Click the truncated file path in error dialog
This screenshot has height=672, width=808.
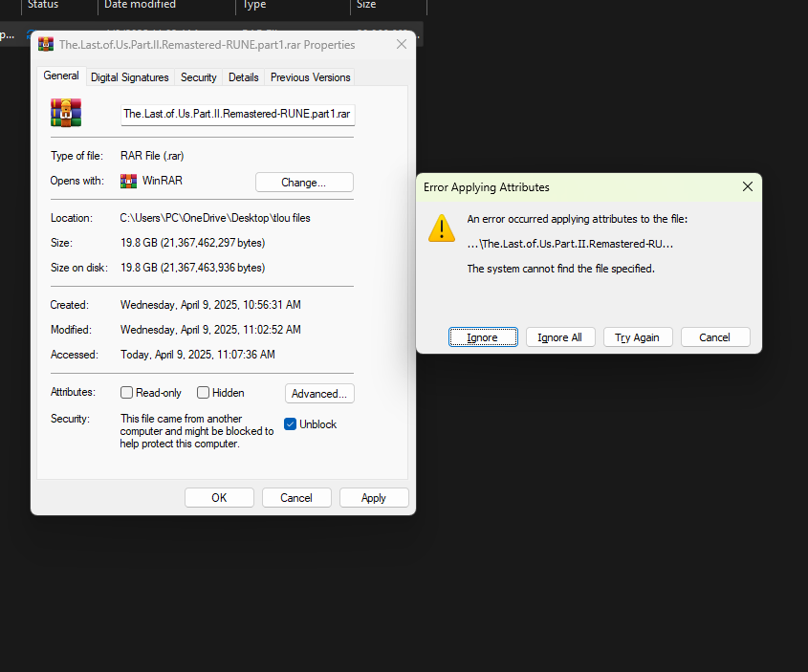click(570, 244)
